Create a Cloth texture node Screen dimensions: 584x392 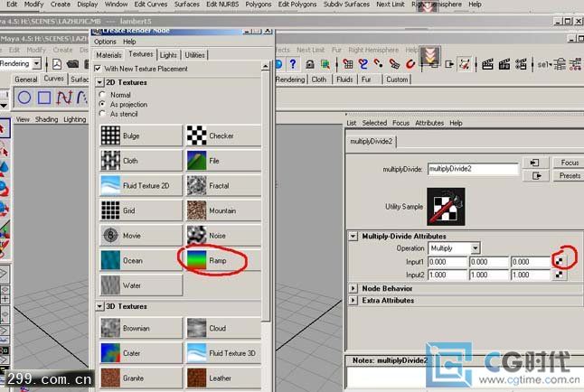(x=141, y=161)
